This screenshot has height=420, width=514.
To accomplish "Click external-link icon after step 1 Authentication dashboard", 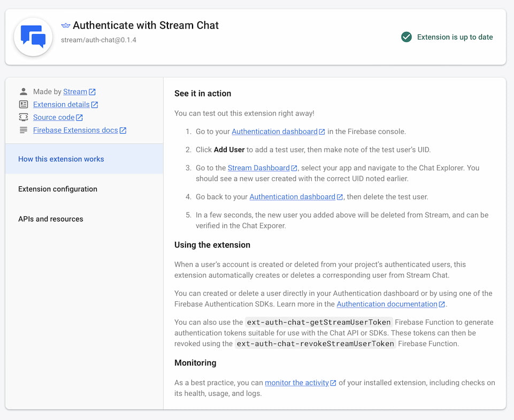I will (x=322, y=132).
